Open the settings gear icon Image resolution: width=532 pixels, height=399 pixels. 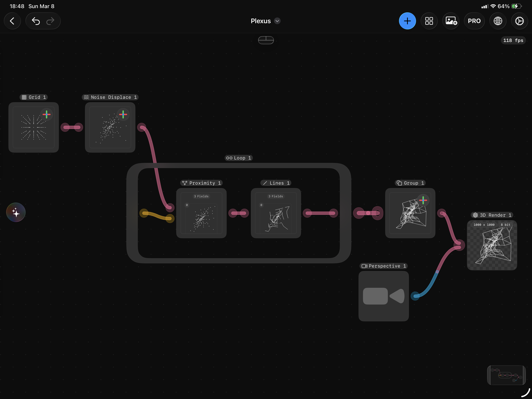tap(519, 21)
